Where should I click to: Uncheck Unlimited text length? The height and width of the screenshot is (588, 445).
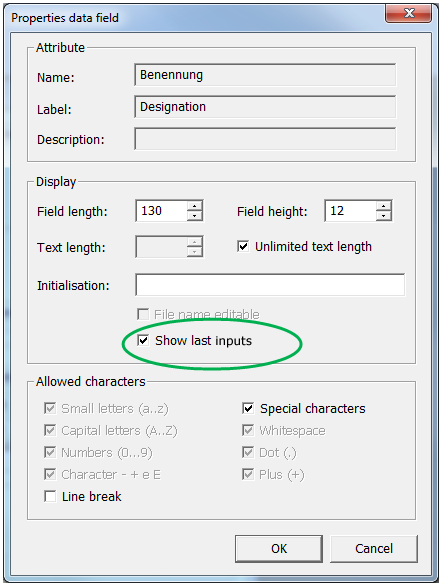click(243, 246)
